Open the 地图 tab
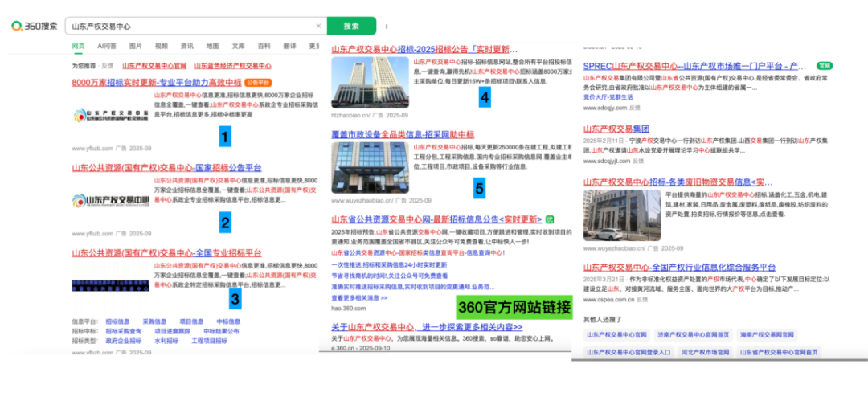868x405 pixels. click(x=212, y=46)
